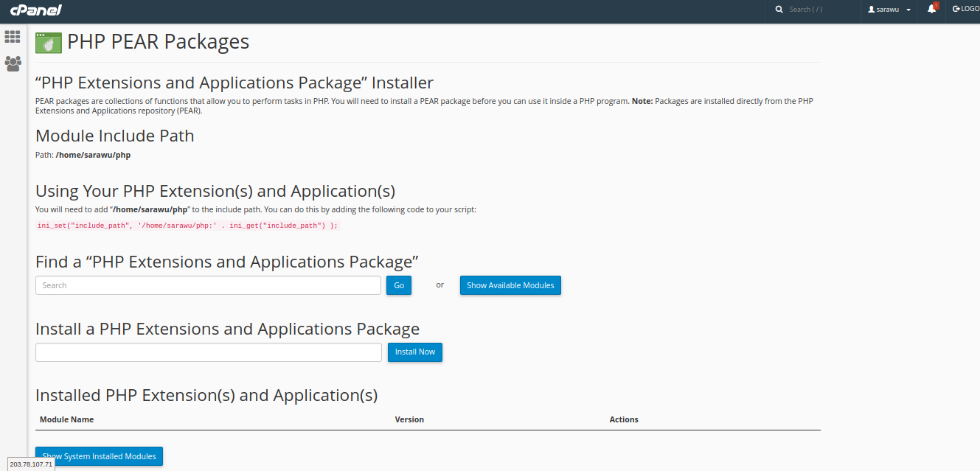Screen dimensions: 980x471
Task: Click the Version column header
Action: click(409, 419)
